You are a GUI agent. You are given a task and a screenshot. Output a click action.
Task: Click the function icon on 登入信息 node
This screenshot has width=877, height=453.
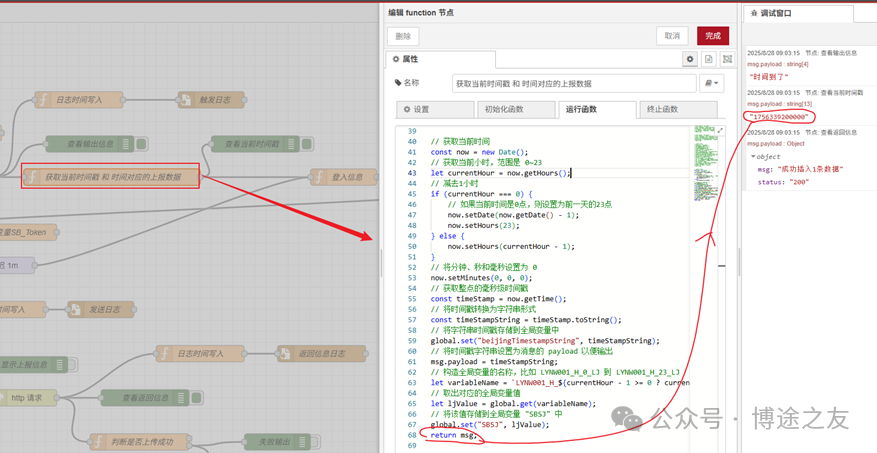click(x=318, y=177)
